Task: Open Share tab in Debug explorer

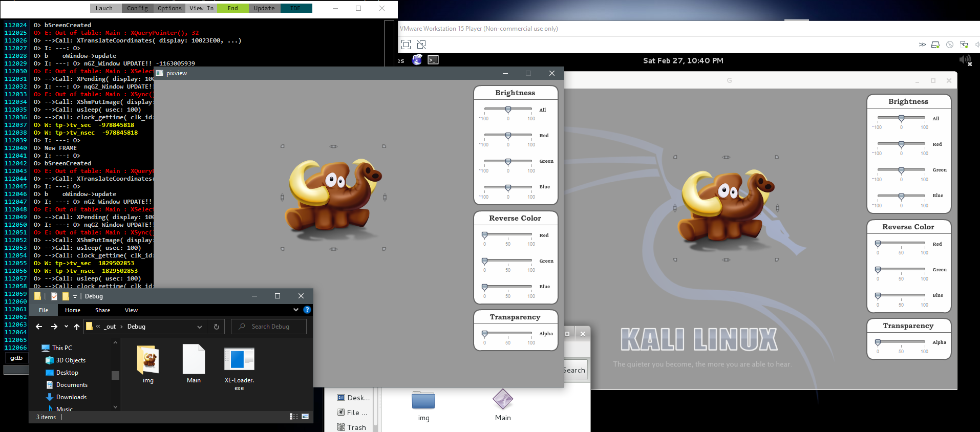Action: point(102,310)
